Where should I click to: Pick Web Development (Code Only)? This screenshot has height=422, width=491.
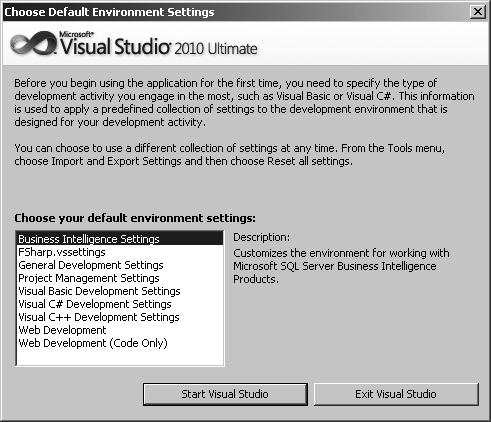pos(120,343)
